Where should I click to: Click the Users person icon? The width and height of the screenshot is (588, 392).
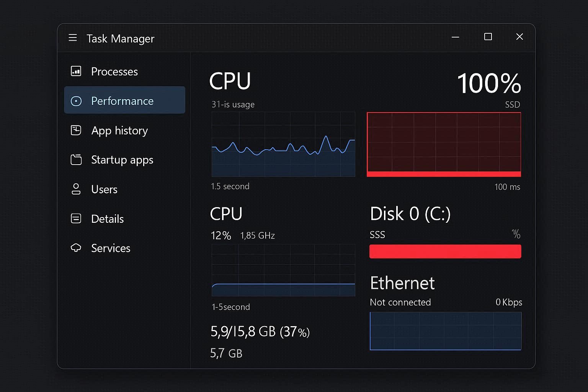click(x=76, y=189)
